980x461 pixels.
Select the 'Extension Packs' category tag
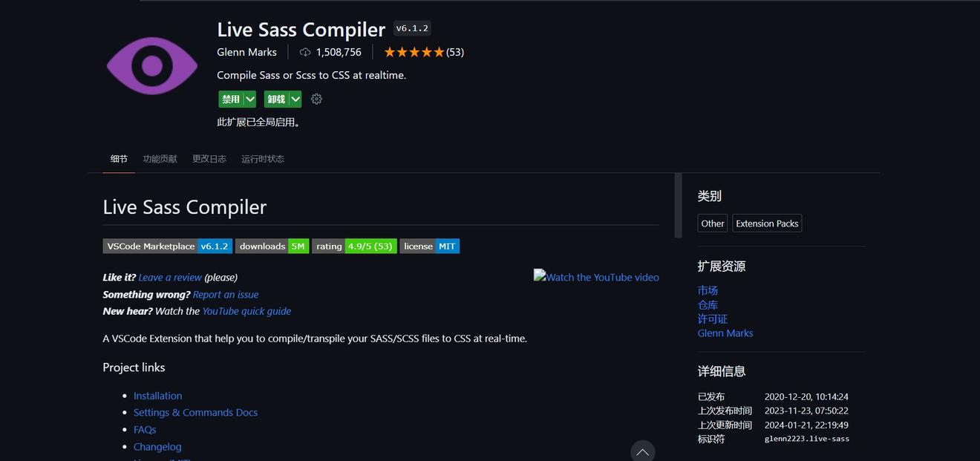click(767, 223)
